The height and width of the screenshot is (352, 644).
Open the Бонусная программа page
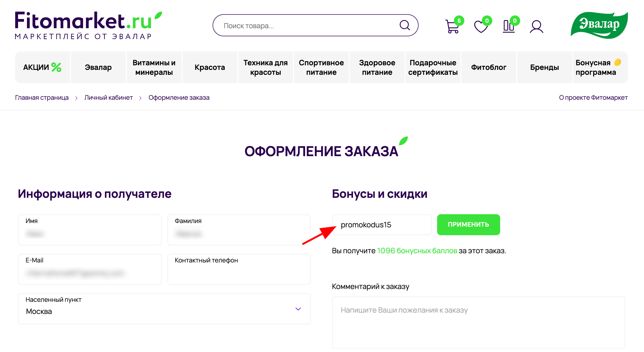596,67
